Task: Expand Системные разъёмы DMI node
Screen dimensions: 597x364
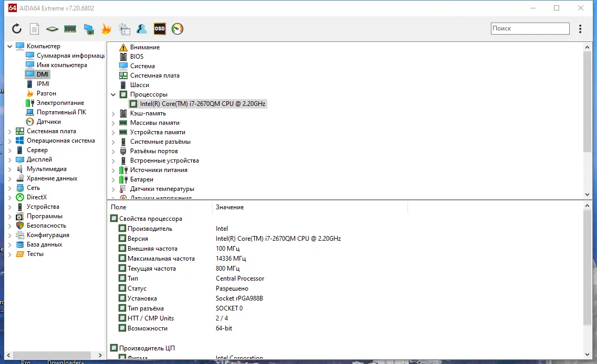Action: [x=113, y=142]
